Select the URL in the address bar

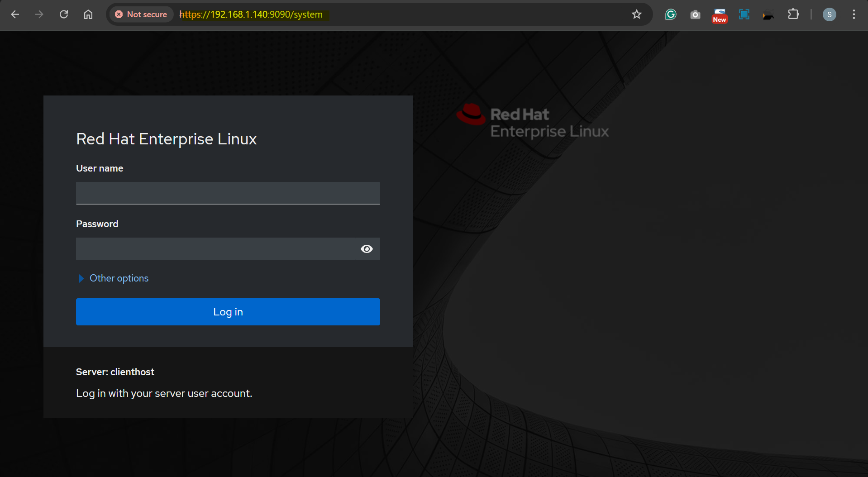251,14
